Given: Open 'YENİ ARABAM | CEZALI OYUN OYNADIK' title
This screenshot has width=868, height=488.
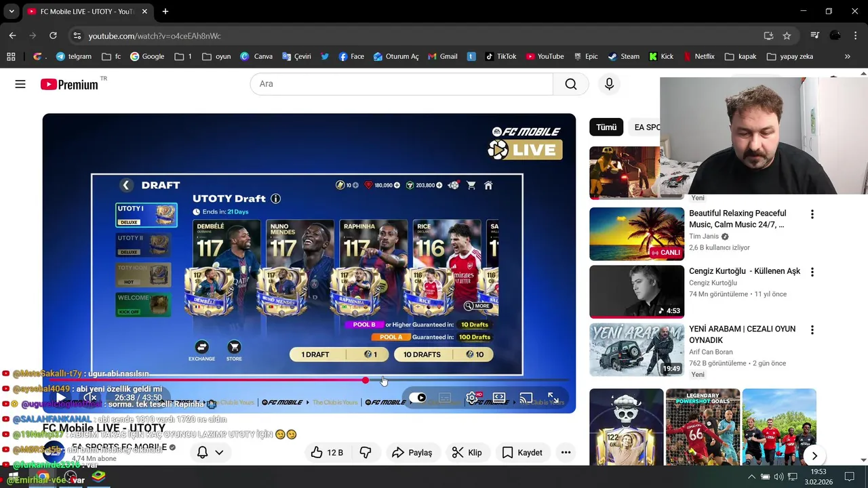Looking at the screenshot, I should pos(742,334).
